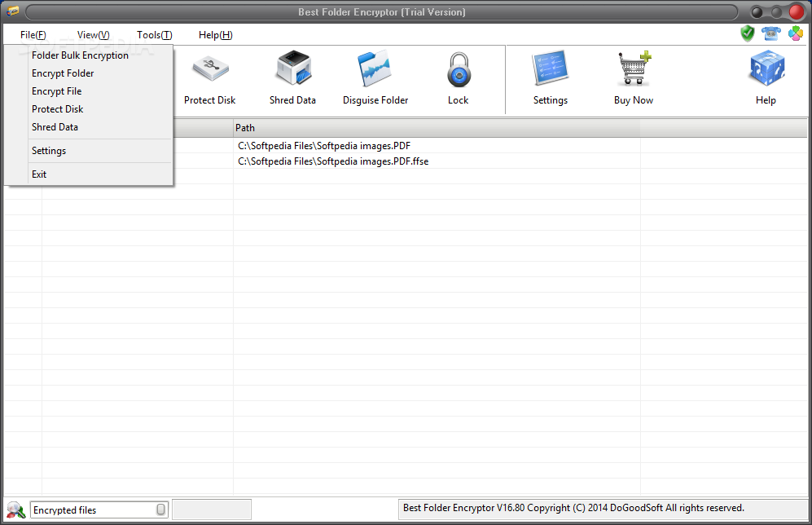
Task: Expand the Encrypted files dropdown
Action: pos(161,510)
